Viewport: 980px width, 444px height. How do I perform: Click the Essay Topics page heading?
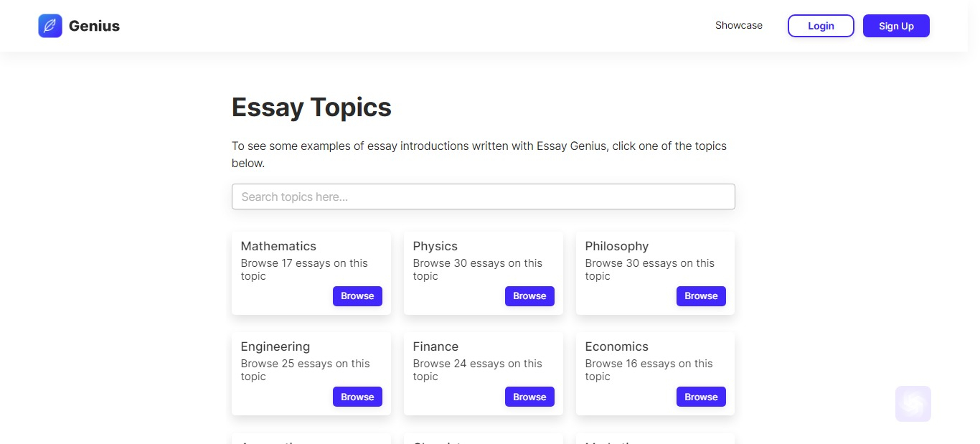pyautogui.click(x=311, y=108)
